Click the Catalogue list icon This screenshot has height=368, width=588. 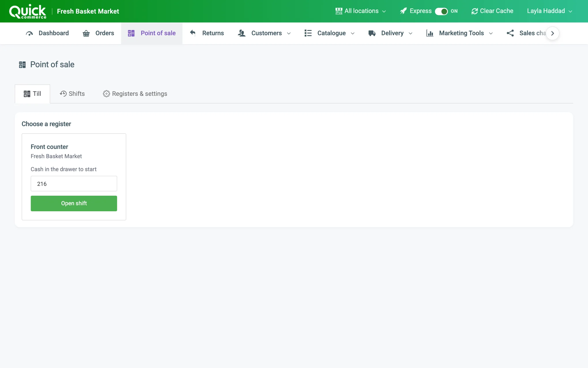(x=308, y=33)
